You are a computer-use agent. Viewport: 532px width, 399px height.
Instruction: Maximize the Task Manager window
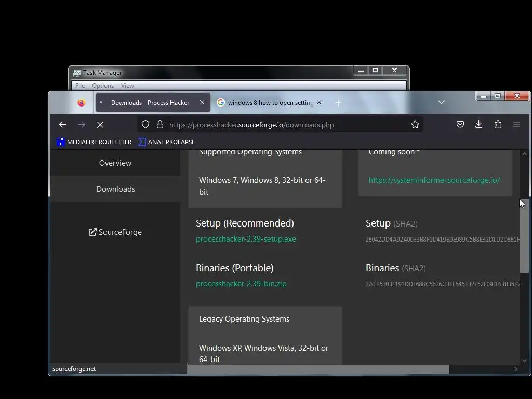click(x=375, y=70)
